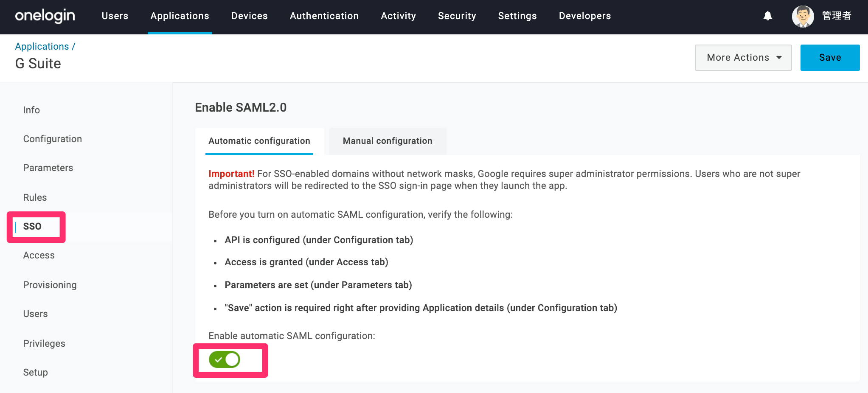Select the SSO sidebar section
868x393 pixels.
32,227
